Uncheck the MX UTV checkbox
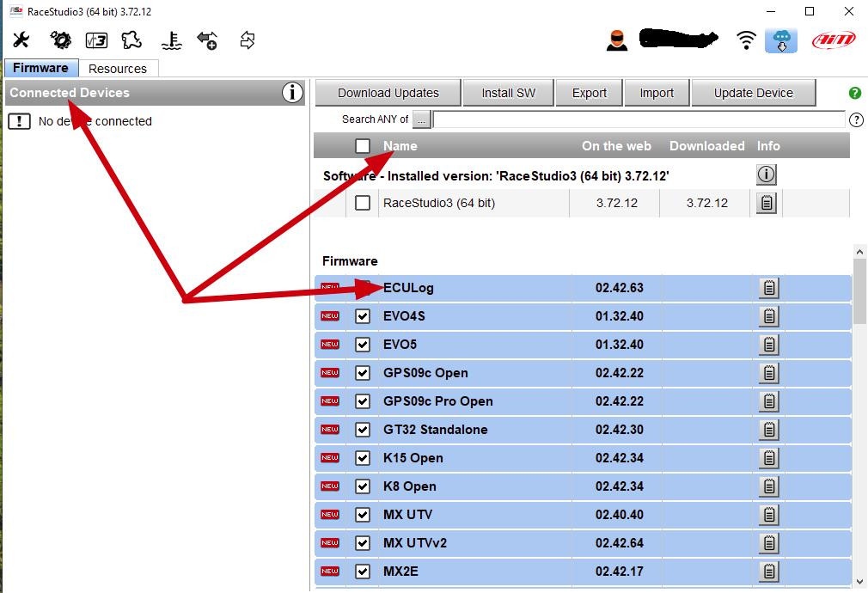 (363, 515)
